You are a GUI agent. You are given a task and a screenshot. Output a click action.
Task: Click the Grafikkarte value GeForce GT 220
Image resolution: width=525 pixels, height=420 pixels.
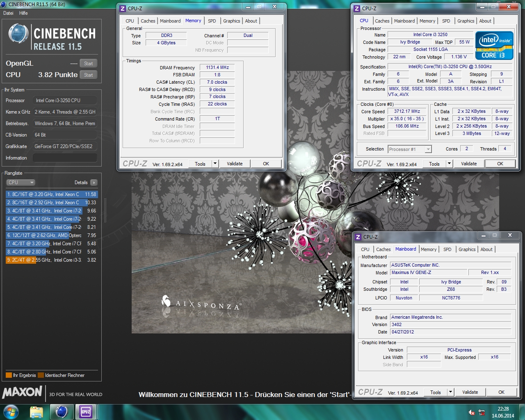coord(65,146)
